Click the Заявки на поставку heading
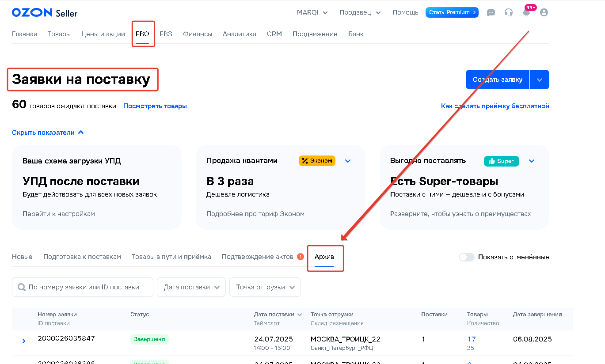This screenshot has width=605, height=364. (81, 80)
